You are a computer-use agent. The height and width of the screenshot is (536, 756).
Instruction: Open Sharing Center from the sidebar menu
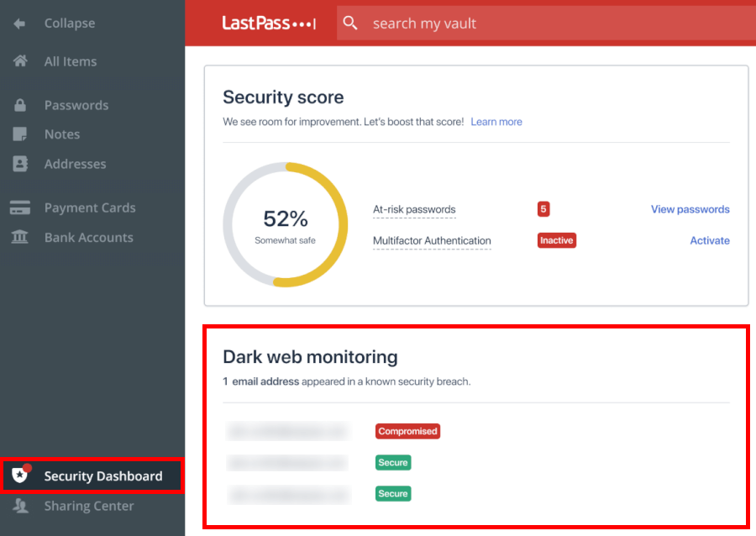click(88, 506)
